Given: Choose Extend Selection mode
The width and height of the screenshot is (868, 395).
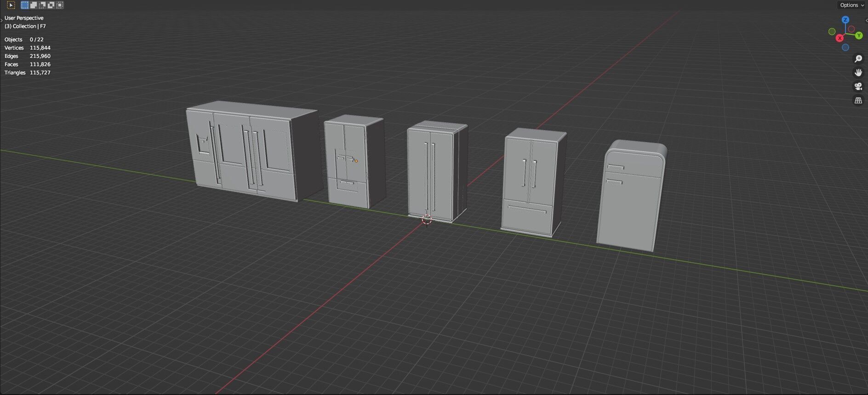Looking at the screenshot, I should (34, 5).
